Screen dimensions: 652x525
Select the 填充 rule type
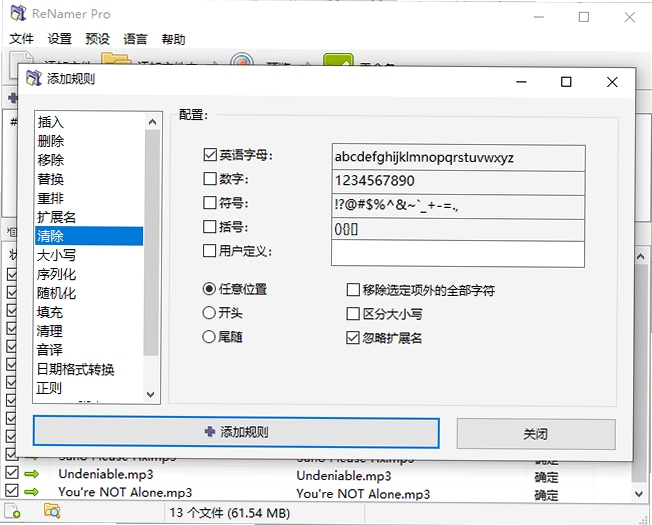(x=89, y=312)
